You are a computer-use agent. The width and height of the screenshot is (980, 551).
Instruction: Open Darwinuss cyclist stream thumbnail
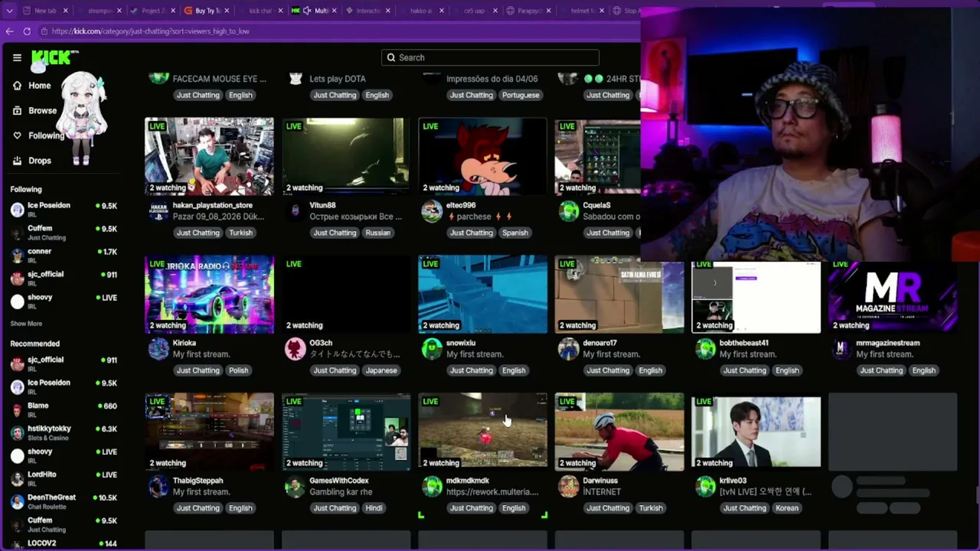[619, 432]
